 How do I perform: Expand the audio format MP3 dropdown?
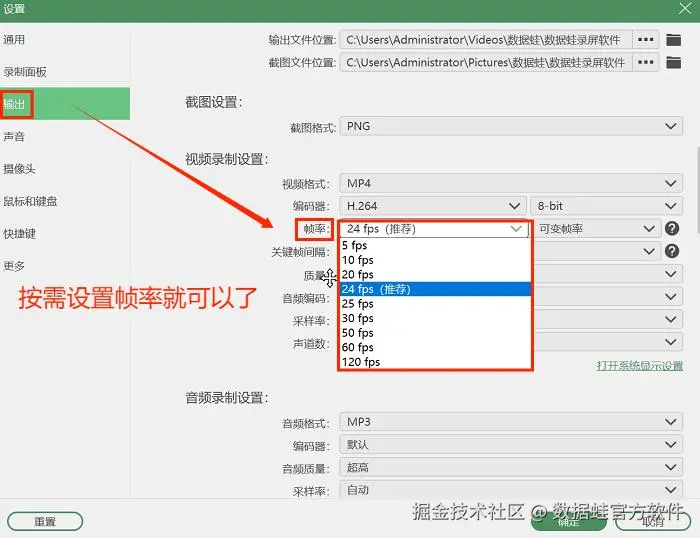pyautogui.click(x=511, y=422)
